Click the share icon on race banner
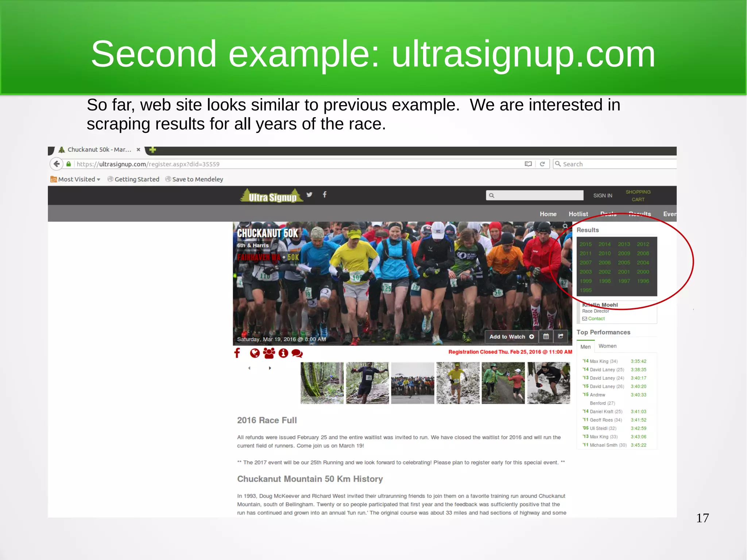This screenshot has height=560, width=747. coord(561,336)
